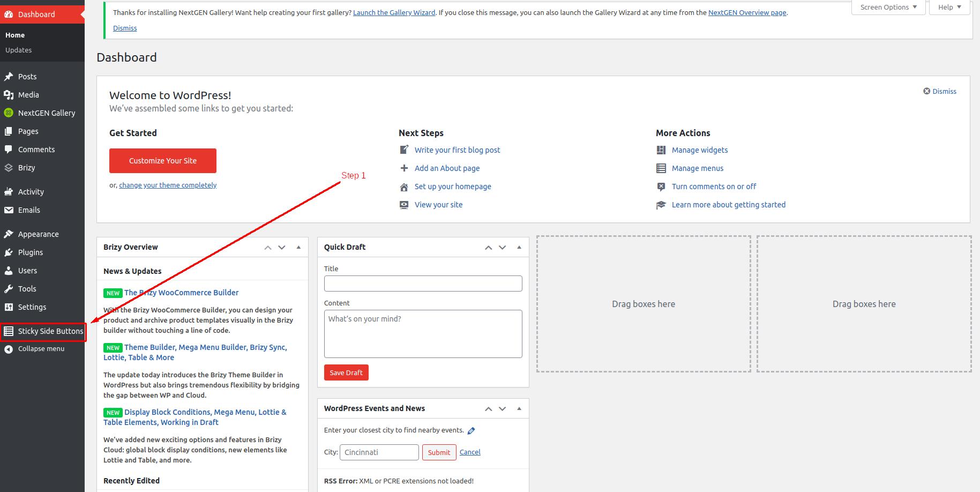Open Launch the Gallery Wizard link
980x492 pixels.
coord(394,12)
